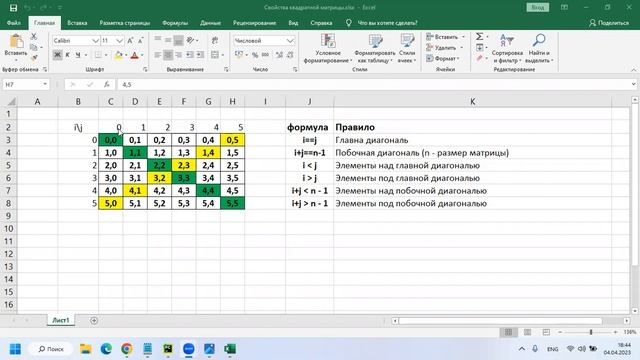Click the Сортировка и фильтр icon

[x=507, y=40]
